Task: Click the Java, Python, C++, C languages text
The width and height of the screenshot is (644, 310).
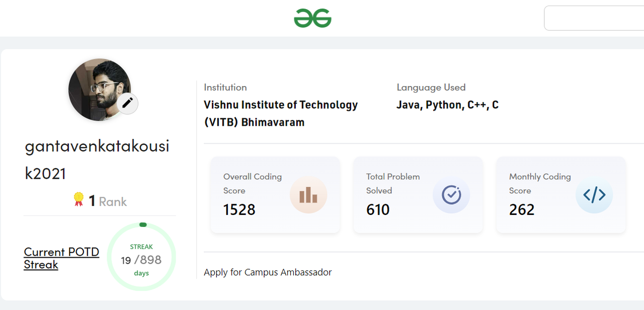Action: tap(447, 105)
